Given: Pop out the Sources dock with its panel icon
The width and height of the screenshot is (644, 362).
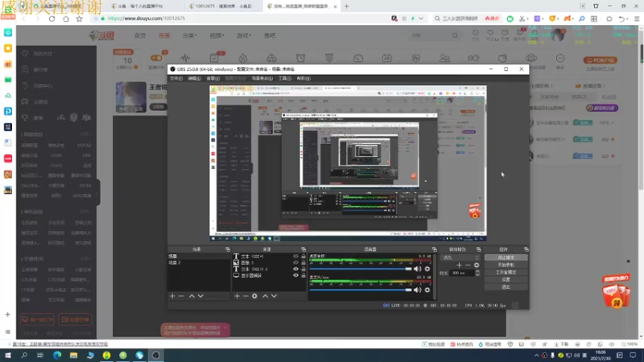Looking at the screenshot, I should pos(303,249).
